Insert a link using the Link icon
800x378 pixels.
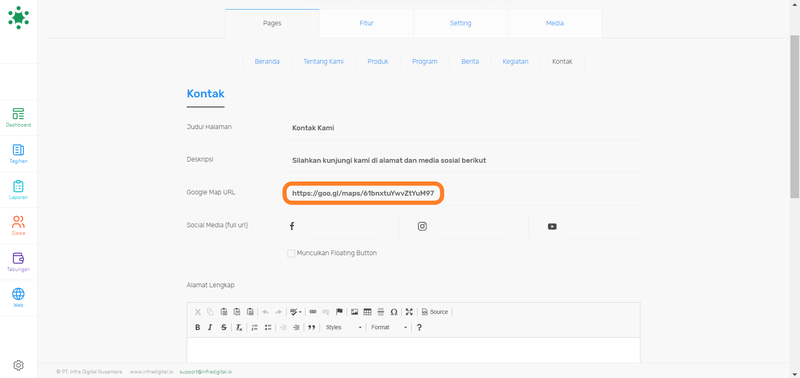coord(313,312)
